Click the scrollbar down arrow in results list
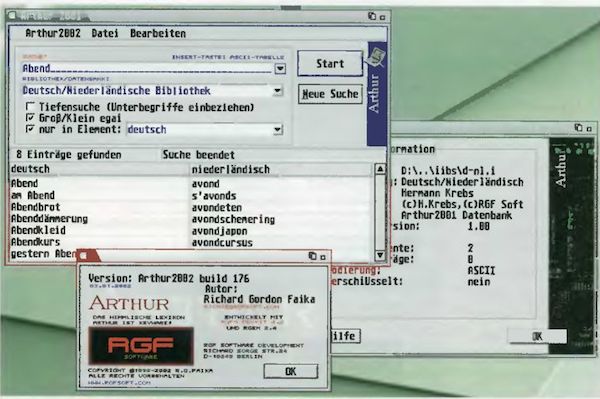The width and height of the screenshot is (600, 399). [x=380, y=255]
